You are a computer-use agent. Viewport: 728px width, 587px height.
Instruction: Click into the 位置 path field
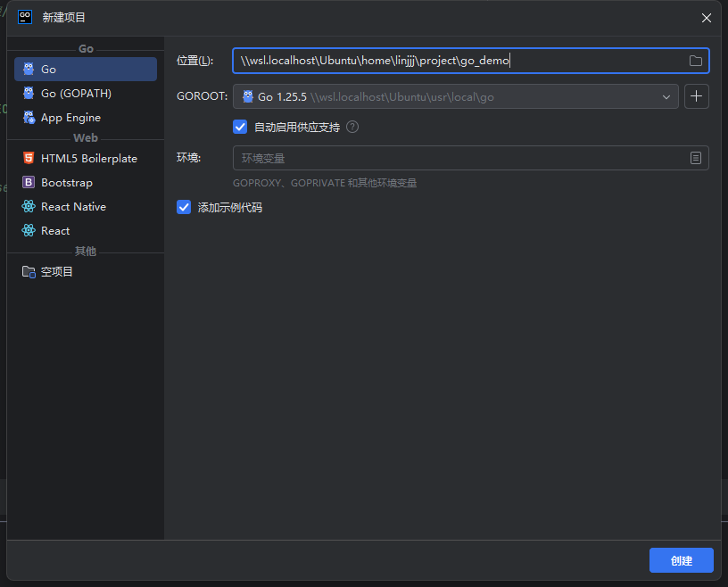(455, 61)
